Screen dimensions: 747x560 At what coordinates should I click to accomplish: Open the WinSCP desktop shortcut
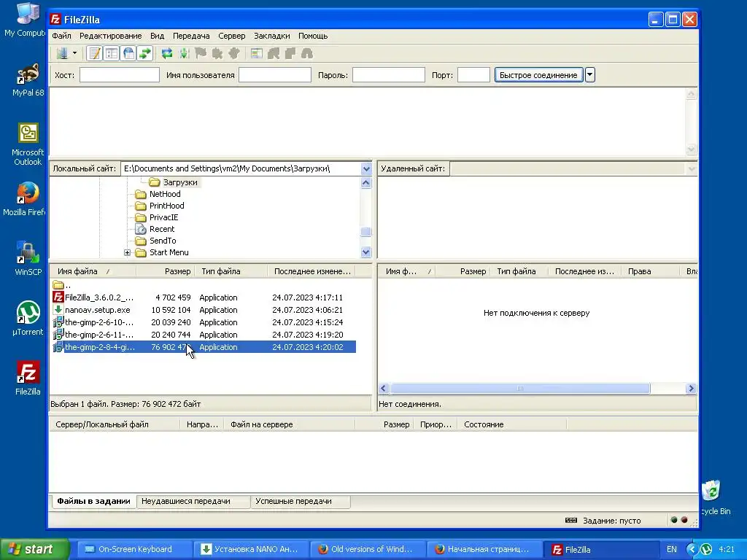click(28, 259)
